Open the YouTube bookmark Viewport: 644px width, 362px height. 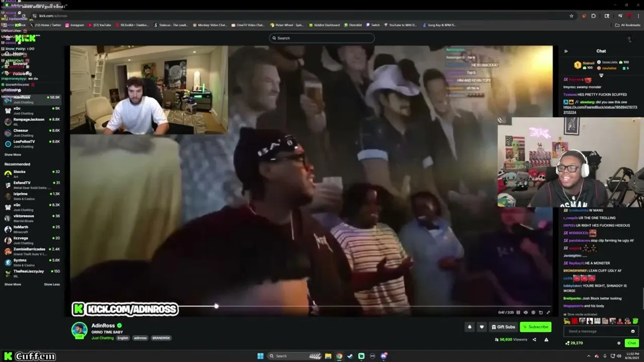[100, 25]
